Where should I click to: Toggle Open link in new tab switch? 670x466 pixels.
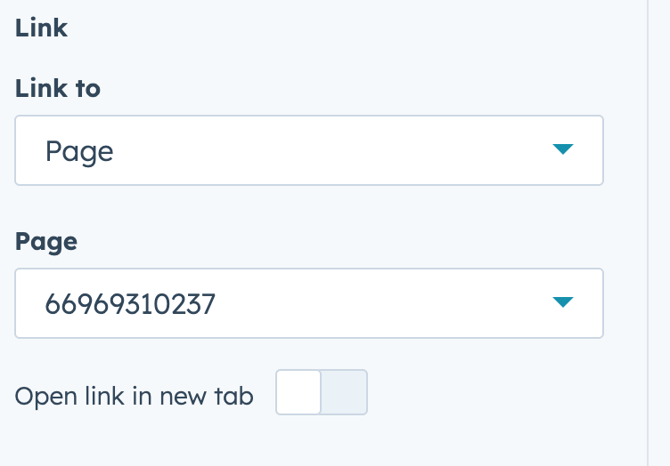click(x=321, y=392)
